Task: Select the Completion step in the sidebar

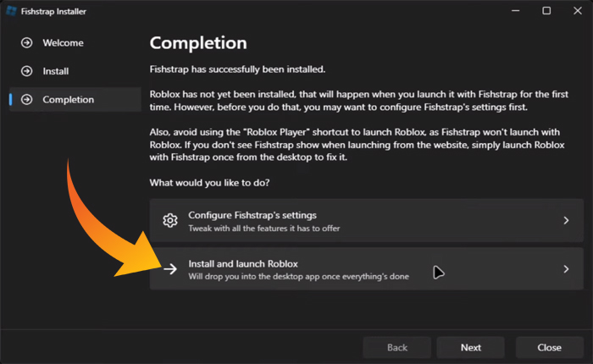Action: (69, 100)
